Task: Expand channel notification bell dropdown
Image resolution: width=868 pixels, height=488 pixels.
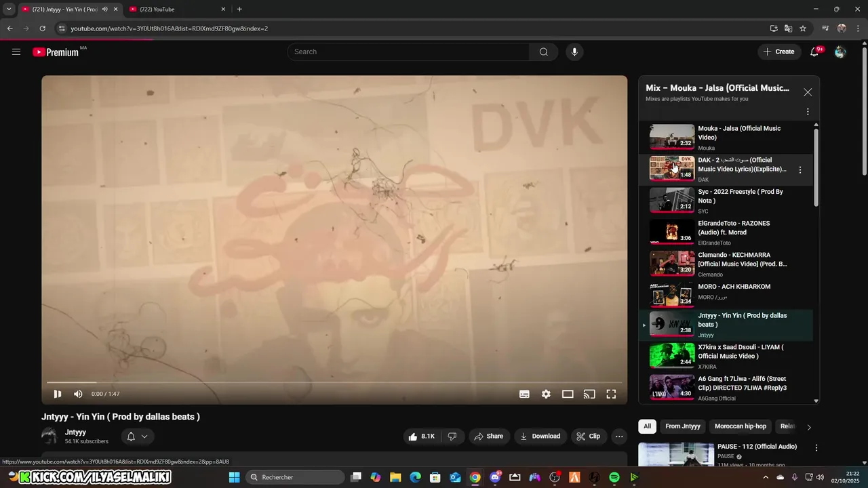Action: point(137,436)
